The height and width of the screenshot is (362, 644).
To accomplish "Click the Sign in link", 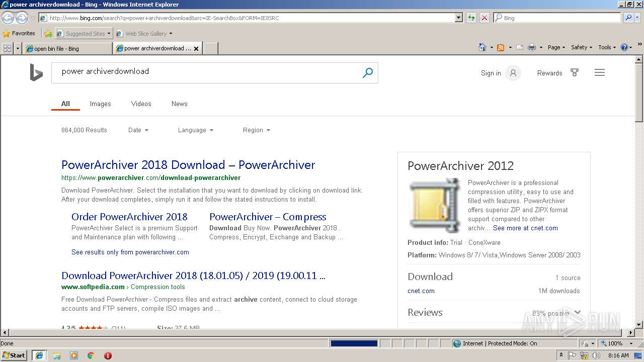I will pyautogui.click(x=491, y=73).
